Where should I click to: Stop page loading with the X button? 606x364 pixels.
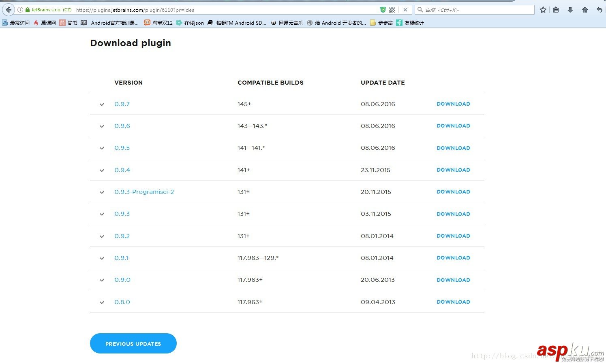405,10
